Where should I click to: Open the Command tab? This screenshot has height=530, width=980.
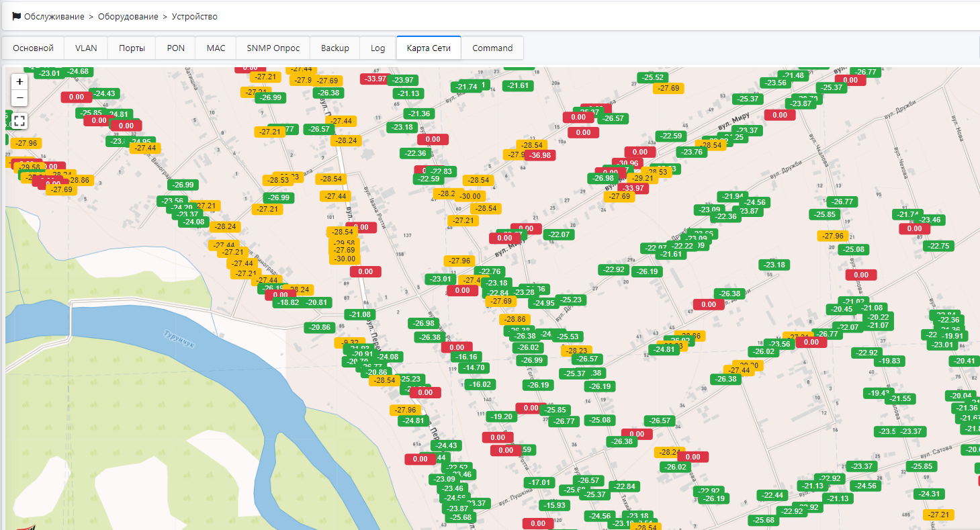click(492, 48)
